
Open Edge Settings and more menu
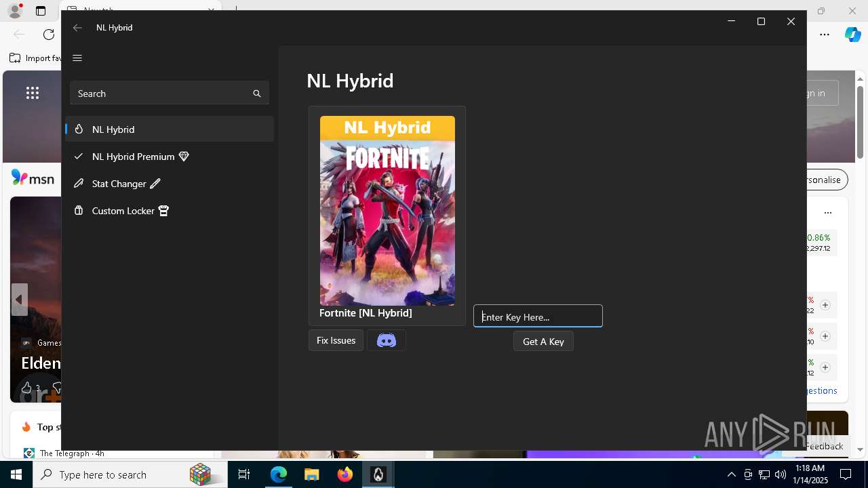tap(825, 35)
